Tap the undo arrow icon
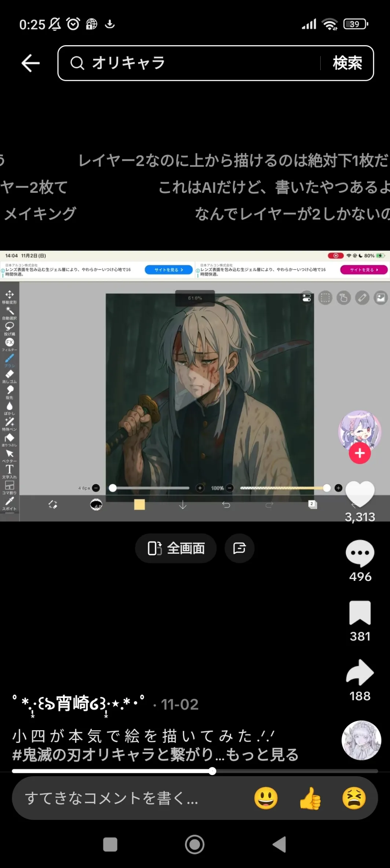The width and height of the screenshot is (390, 868). 226,505
